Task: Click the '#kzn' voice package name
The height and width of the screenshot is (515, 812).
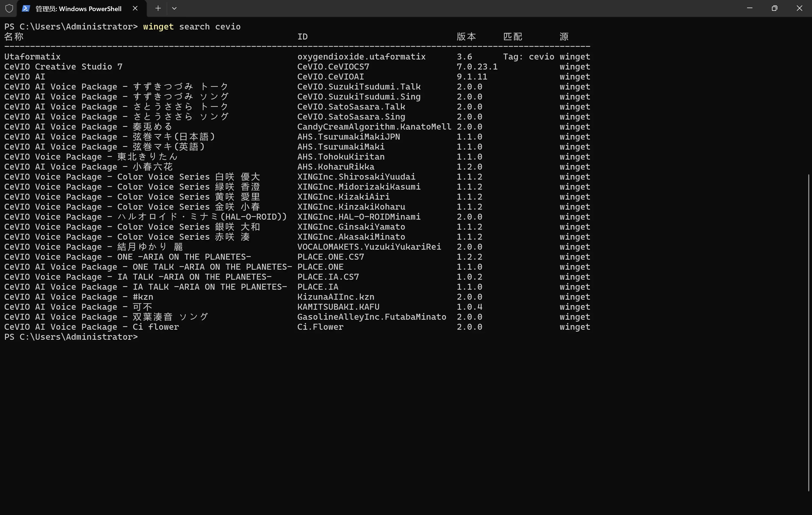Action: [x=143, y=297]
